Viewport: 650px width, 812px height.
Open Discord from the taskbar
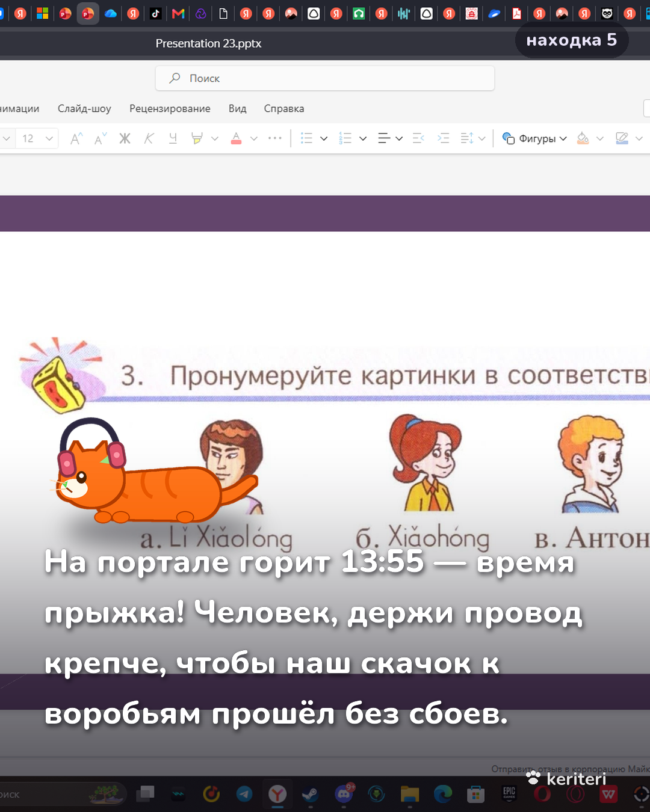pos(344,795)
